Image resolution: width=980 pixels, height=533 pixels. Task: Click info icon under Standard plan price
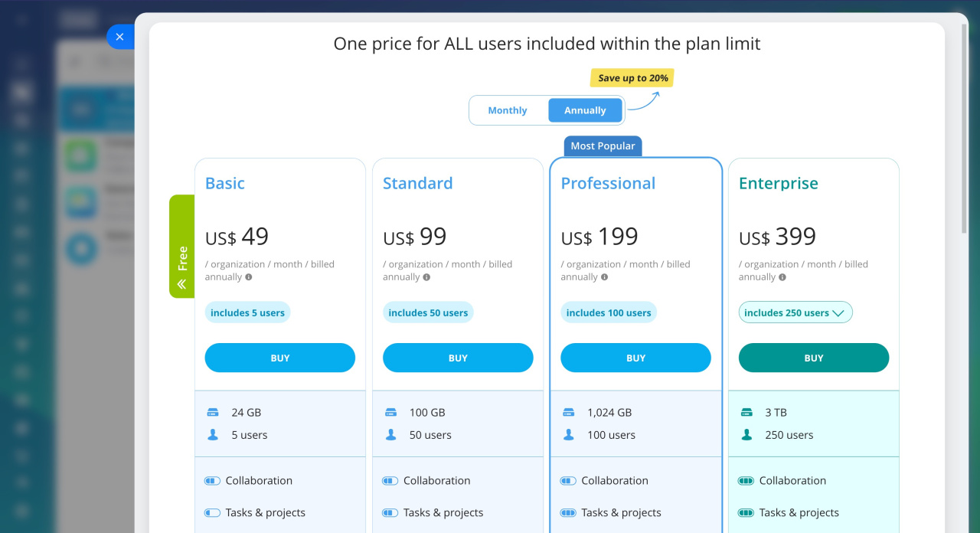426,277
